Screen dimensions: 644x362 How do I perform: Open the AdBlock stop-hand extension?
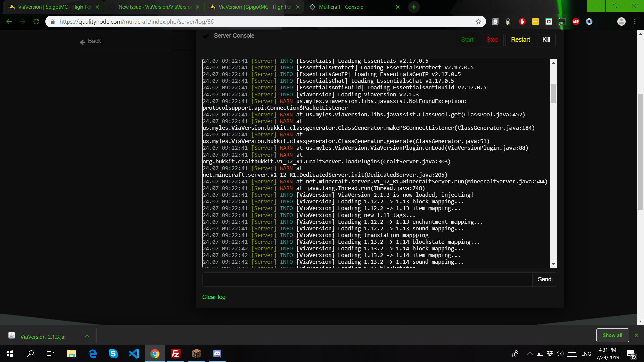point(522,21)
